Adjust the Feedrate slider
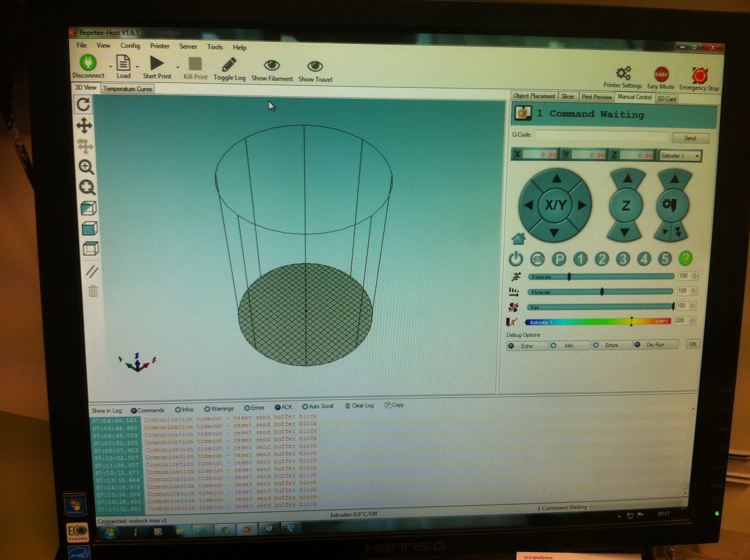The width and height of the screenshot is (750, 560). [x=569, y=277]
